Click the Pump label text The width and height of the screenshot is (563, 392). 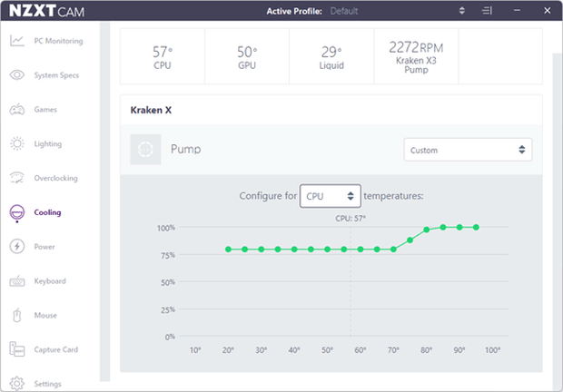click(185, 149)
